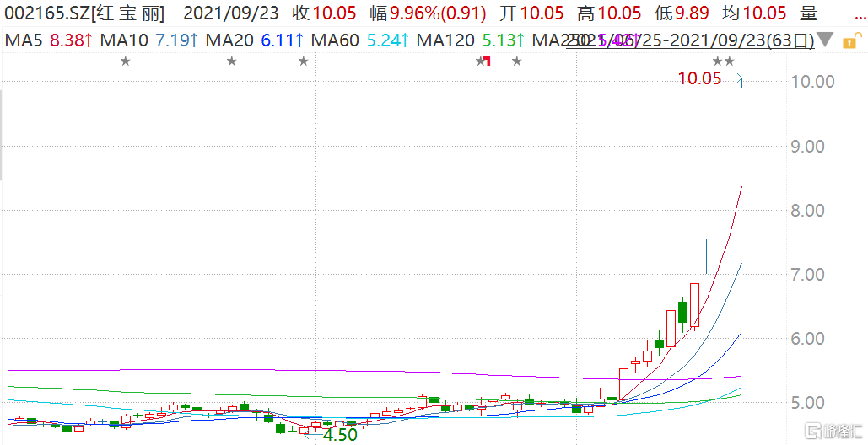The width and height of the screenshot is (868, 445).
Task: Select the blue vertical candle near 7.50
Action: pos(706,256)
